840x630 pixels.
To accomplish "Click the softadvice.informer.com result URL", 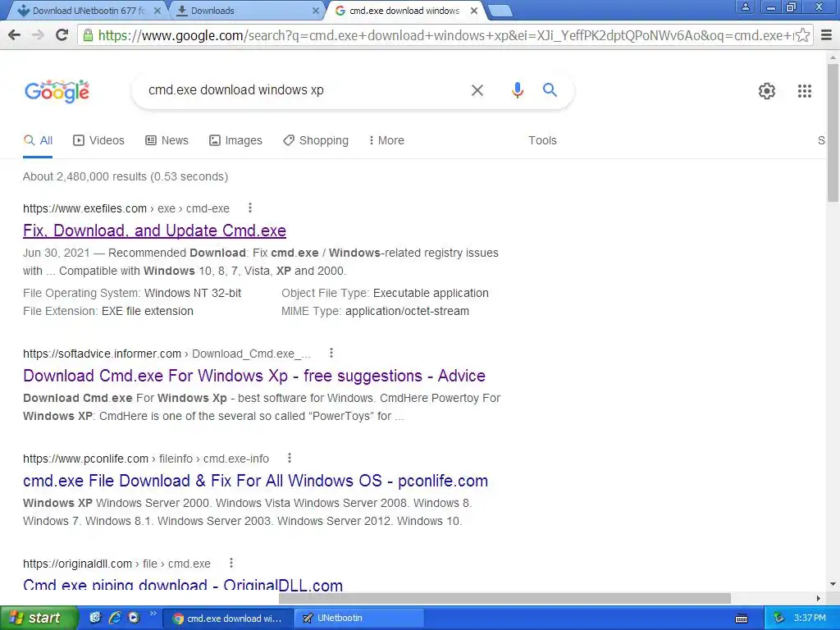I will tap(167, 354).
